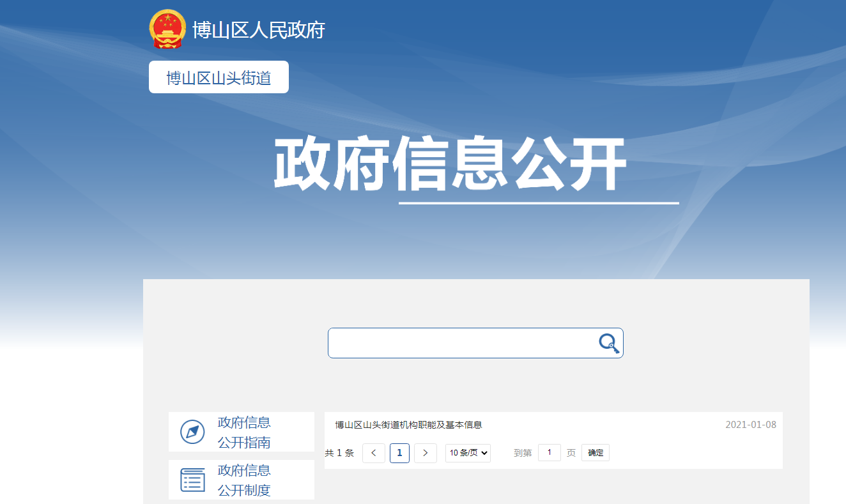The image size is (846, 504).
Task: Select the 博山区山头街道 button
Action: tap(219, 77)
